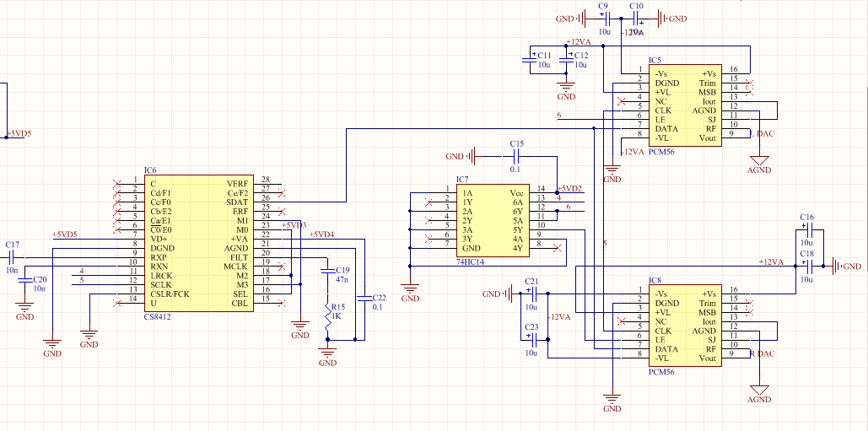Click capacitor C23 symbol

pyautogui.click(x=532, y=340)
